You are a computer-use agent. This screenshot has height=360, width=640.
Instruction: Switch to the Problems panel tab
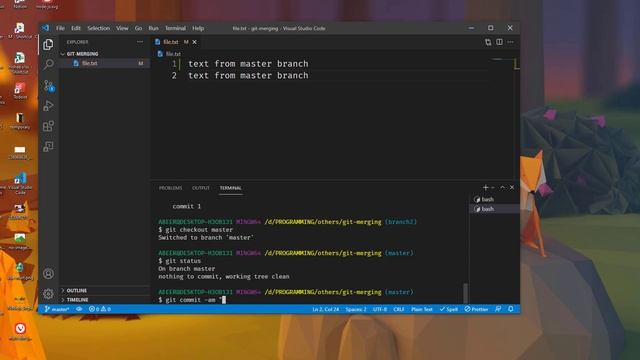(x=171, y=188)
